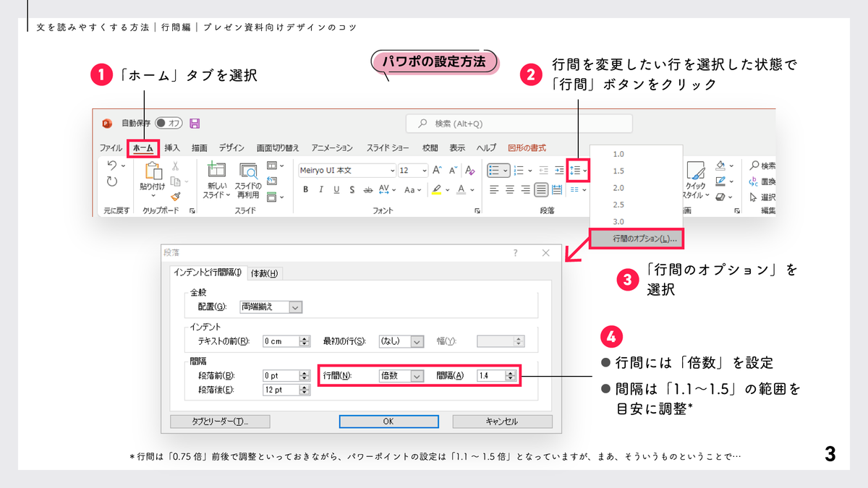Click the Shape Effects icon
This screenshot has height=488, width=868.
pos(720,197)
